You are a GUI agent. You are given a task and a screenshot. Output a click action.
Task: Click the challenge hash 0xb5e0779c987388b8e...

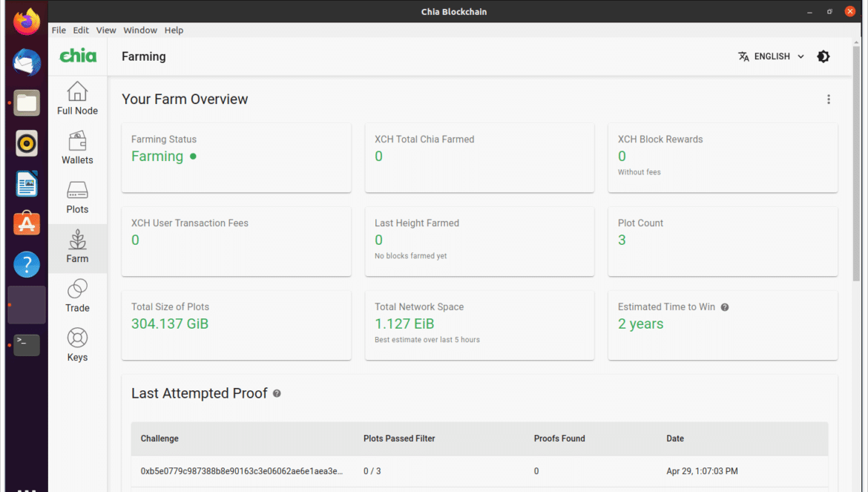(x=241, y=471)
